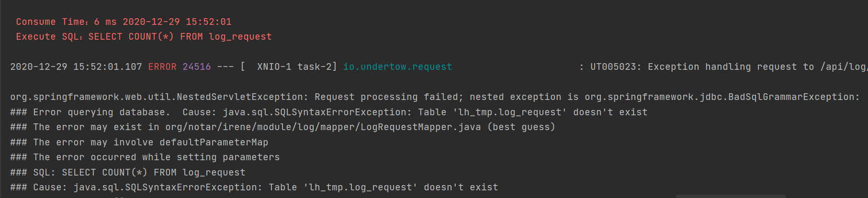
Task: Click the /api/log request path
Action: tap(843, 67)
